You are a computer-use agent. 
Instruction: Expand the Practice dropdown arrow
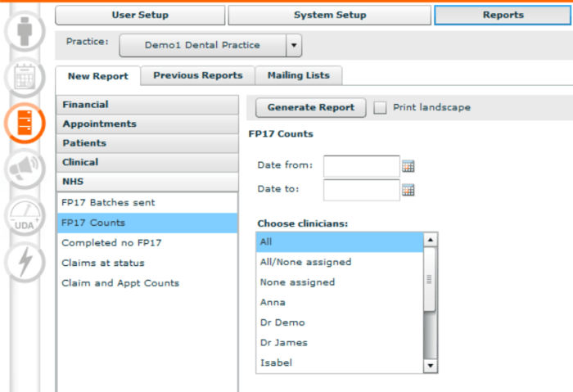point(294,46)
